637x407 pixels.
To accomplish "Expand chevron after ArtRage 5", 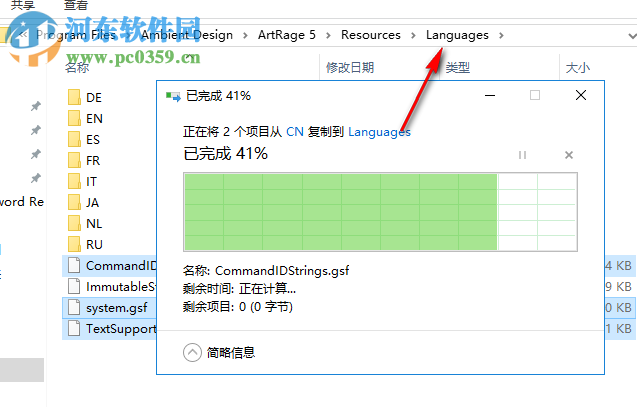I will pos(328,35).
